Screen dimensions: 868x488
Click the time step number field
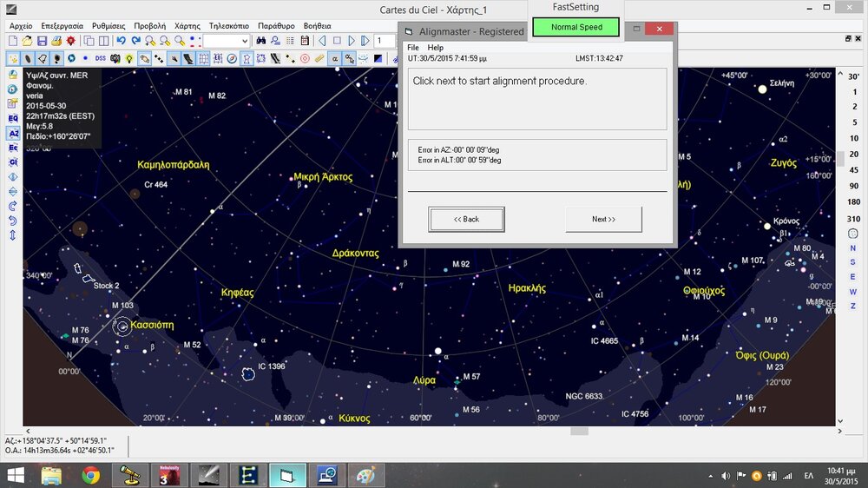coord(385,41)
